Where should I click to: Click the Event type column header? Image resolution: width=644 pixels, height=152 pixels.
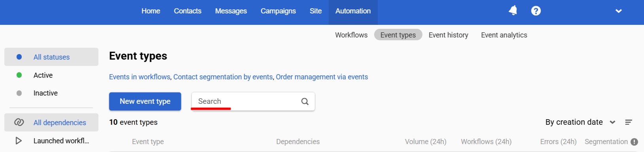(x=148, y=142)
